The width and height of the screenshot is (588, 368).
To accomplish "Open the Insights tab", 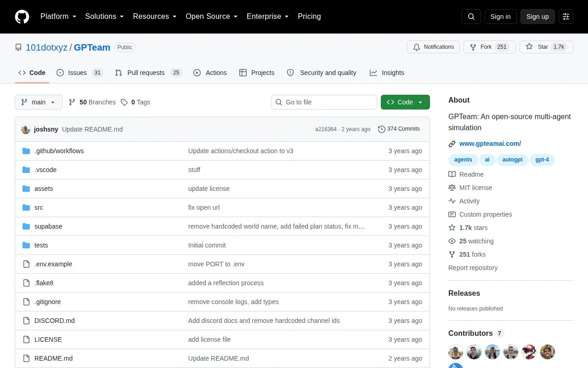I will point(387,73).
